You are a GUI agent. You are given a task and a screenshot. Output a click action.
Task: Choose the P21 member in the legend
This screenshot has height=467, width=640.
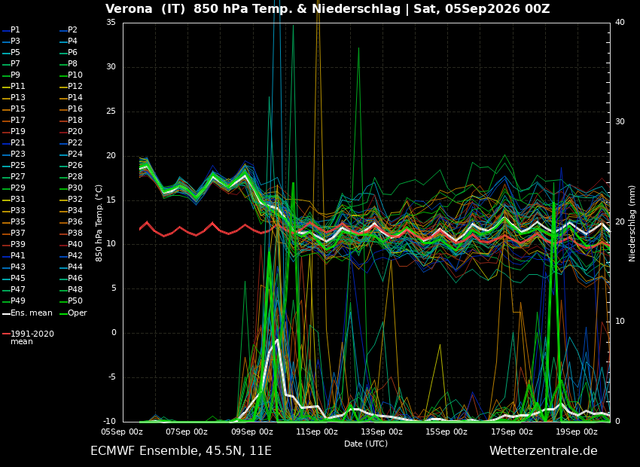click(x=14, y=143)
